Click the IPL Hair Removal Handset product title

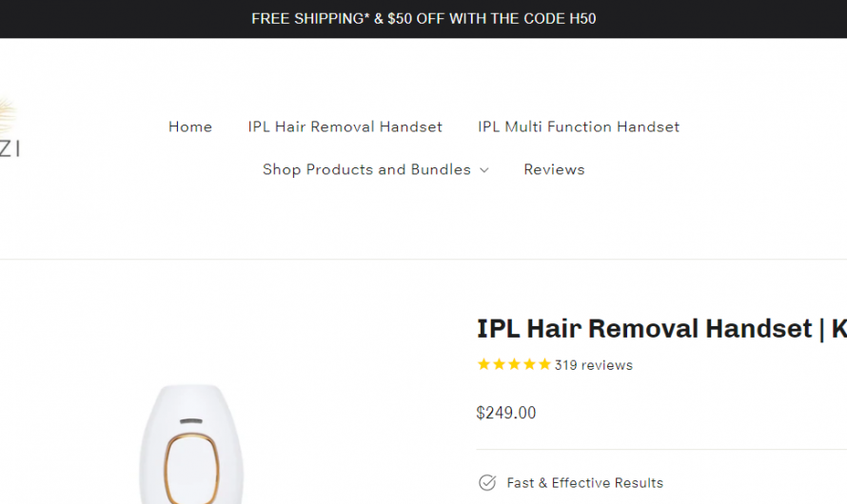[661, 329]
